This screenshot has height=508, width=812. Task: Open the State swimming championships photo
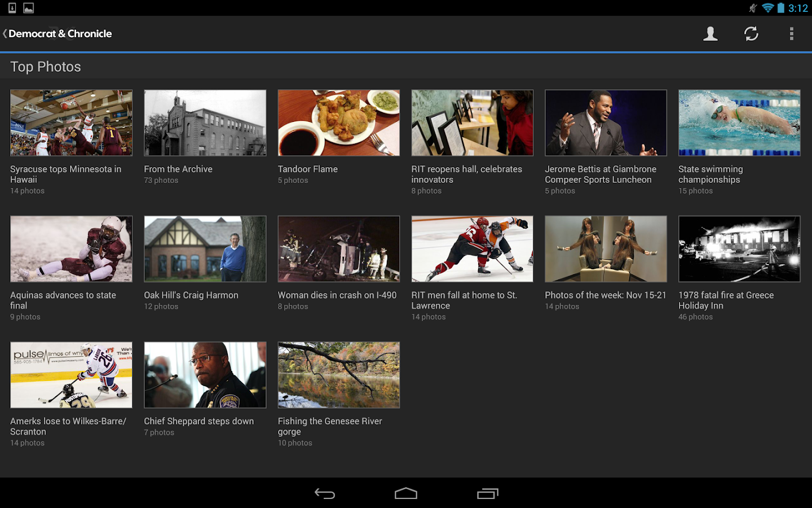point(739,122)
